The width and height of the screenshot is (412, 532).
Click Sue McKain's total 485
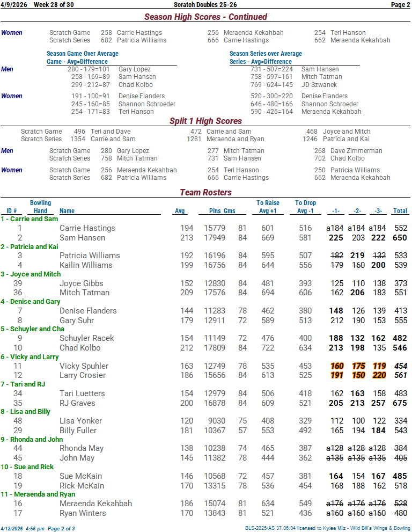tap(400, 476)
